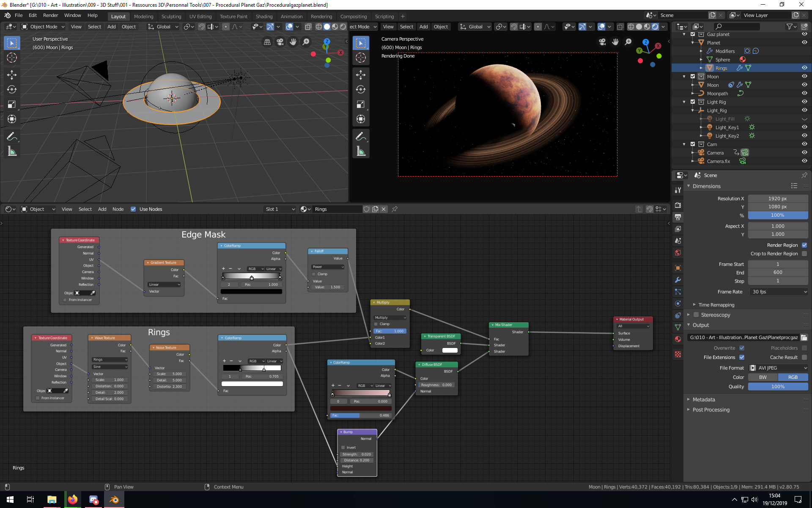Select the Annotate pencil tool in left viewport
The image size is (812, 508).
point(12,136)
